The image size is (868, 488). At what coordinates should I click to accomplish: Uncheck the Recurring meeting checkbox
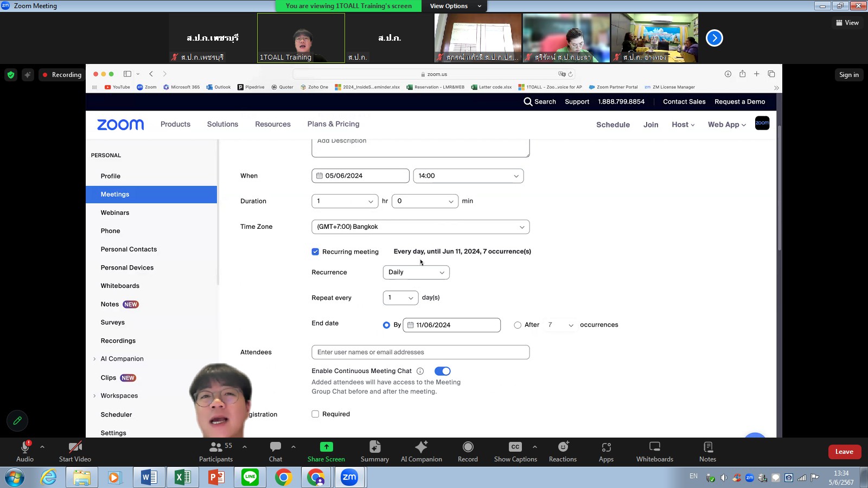315,252
